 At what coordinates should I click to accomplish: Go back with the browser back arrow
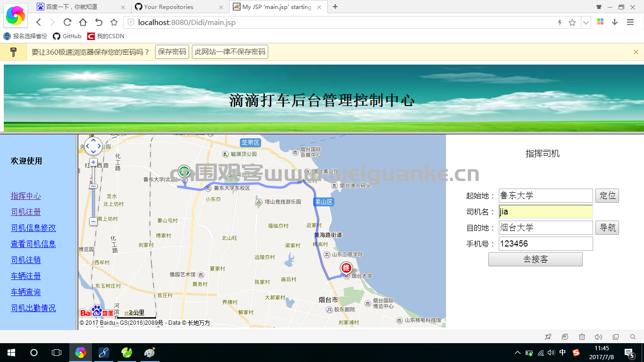[x=39, y=22]
